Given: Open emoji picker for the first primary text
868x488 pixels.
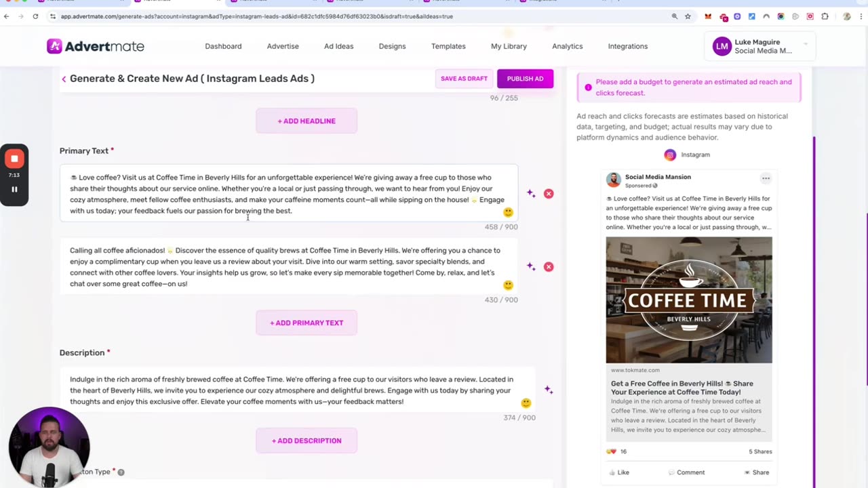Looking at the screenshot, I should (x=508, y=212).
